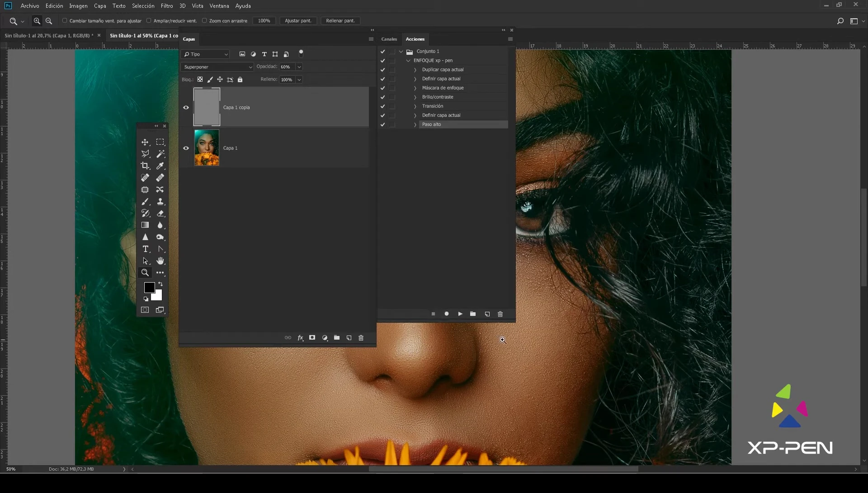The width and height of the screenshot is (868, 493).
Task: Create a new layer group
Action: pos(337,338)
